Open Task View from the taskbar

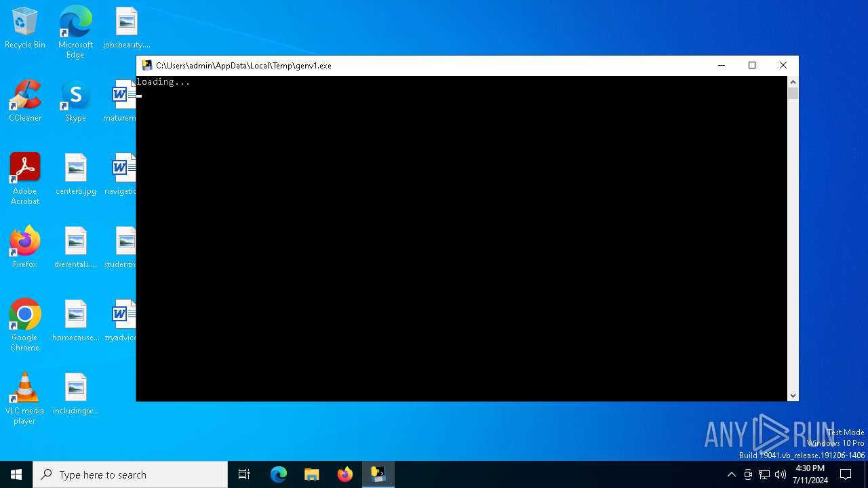(244, 474)
